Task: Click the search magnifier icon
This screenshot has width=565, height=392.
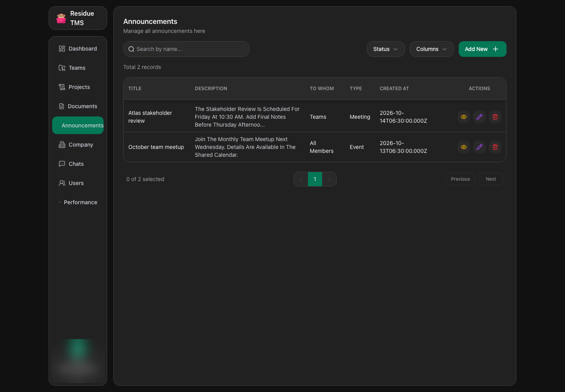Action: (x=131, y=49)
